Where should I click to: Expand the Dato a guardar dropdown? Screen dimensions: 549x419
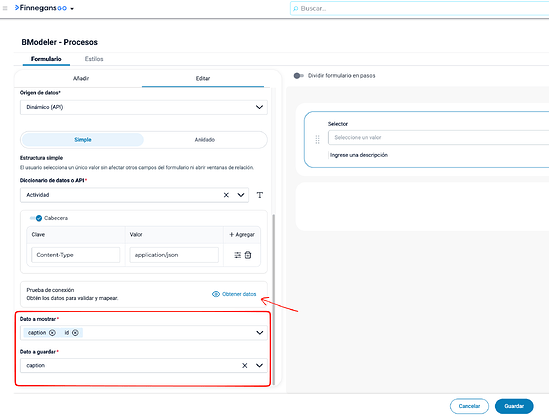pyautogui.click(x=259, y=365)
